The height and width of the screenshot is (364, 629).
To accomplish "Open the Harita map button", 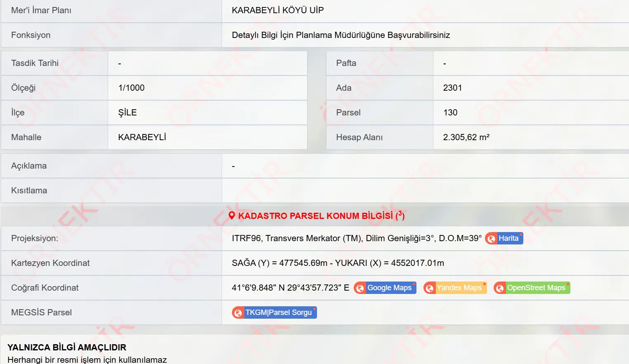I will (x=504, y=238).
